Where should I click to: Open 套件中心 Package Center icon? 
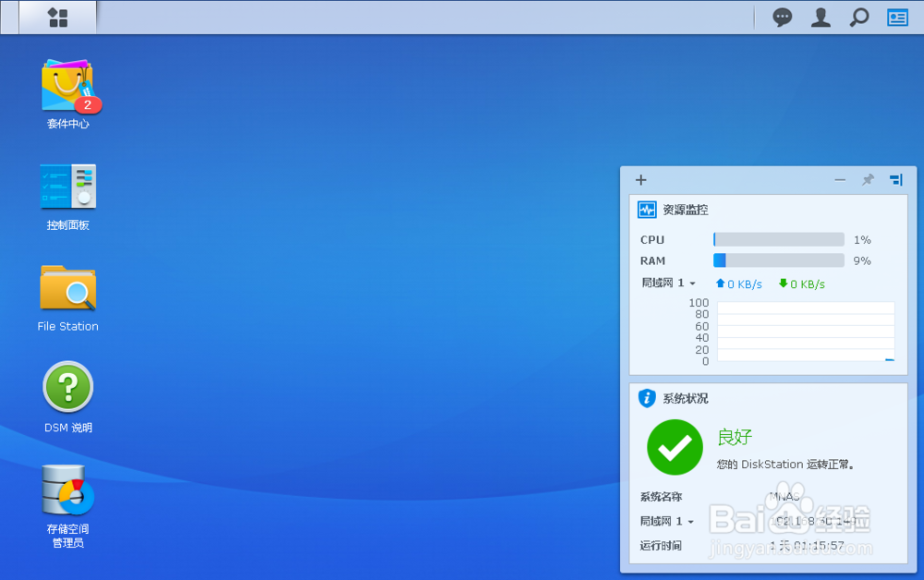coord(67,85)
